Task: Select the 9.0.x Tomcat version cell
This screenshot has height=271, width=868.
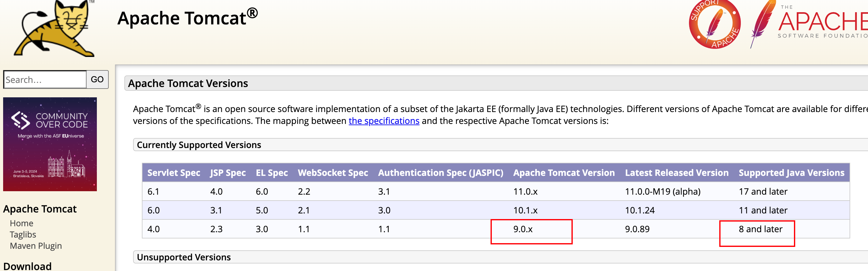Action: (523, 229)
